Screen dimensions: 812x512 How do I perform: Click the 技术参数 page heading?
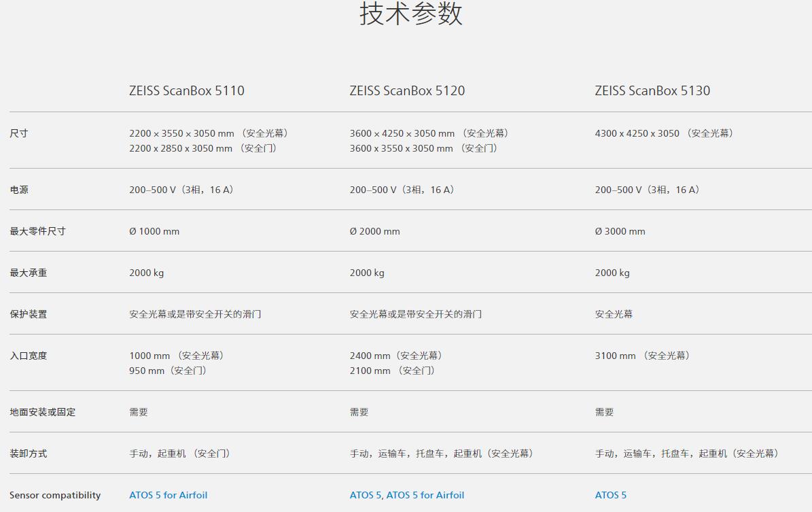coord(411,14)
